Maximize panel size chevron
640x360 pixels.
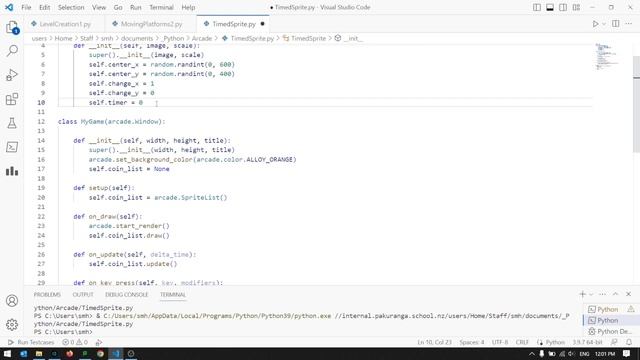click(x=616, y=294)
